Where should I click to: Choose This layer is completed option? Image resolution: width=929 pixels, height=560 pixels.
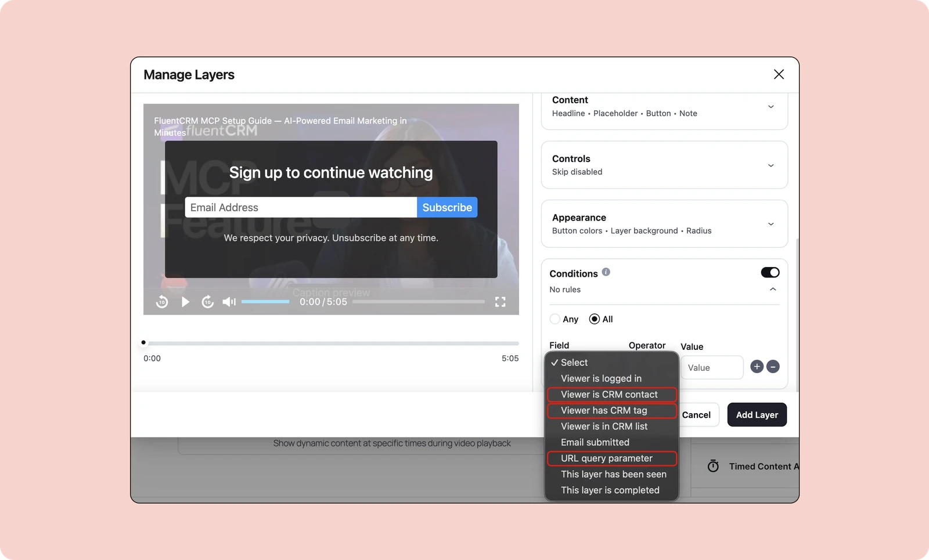(x=611, y=490)
